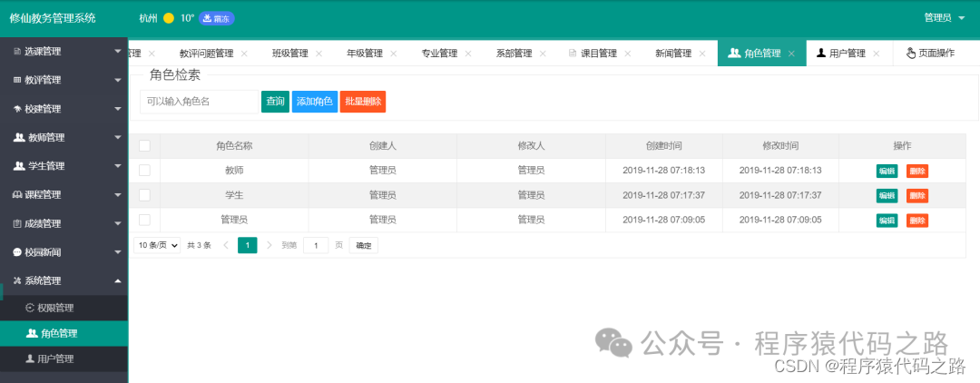Close the 年级管理 tab
Image resolution: width=980 pixels, height=383 pixels.
tap(393, 54)
